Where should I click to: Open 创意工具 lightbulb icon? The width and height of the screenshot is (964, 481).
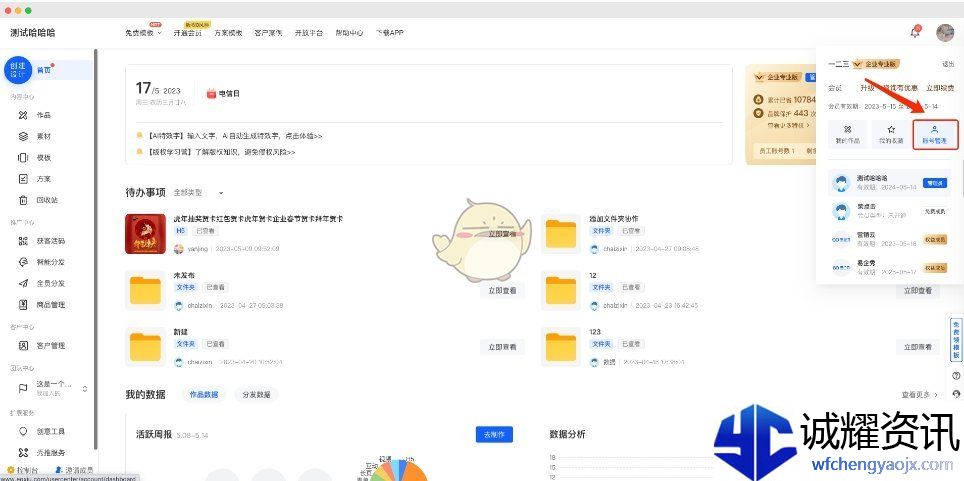point(23,431)
